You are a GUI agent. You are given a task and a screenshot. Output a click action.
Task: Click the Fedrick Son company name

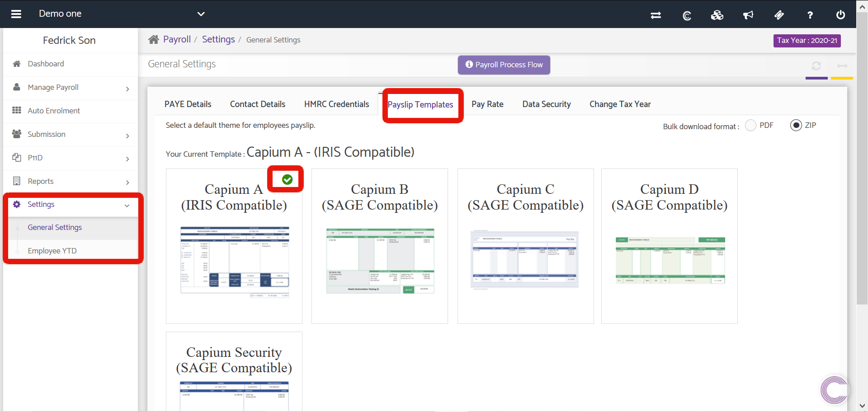(69, 40)
